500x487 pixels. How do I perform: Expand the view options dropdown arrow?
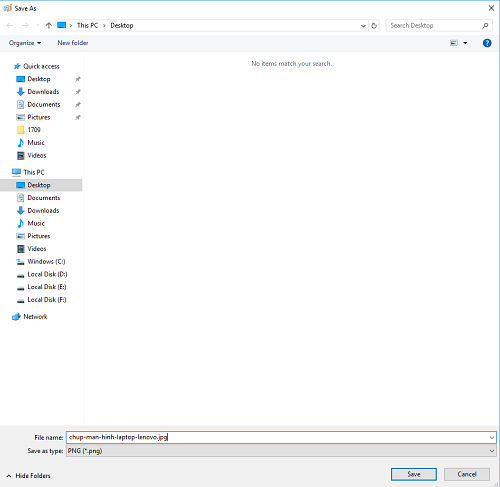(x=465, y=43)
